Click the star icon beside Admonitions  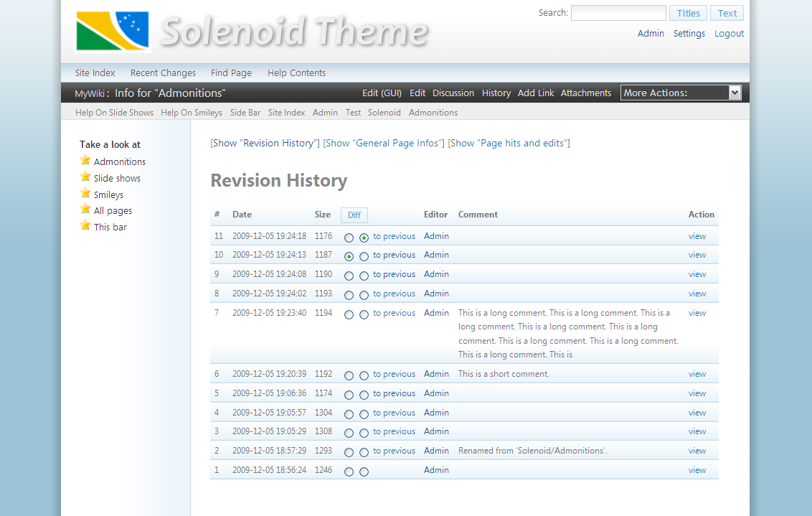tap(85, 160)
